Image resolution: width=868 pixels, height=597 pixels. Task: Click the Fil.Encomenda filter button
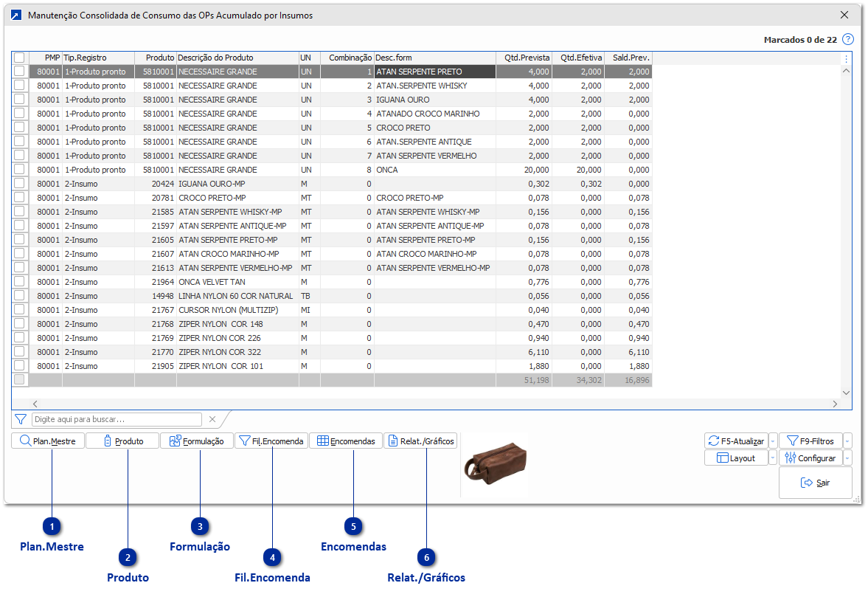(271, 441)
